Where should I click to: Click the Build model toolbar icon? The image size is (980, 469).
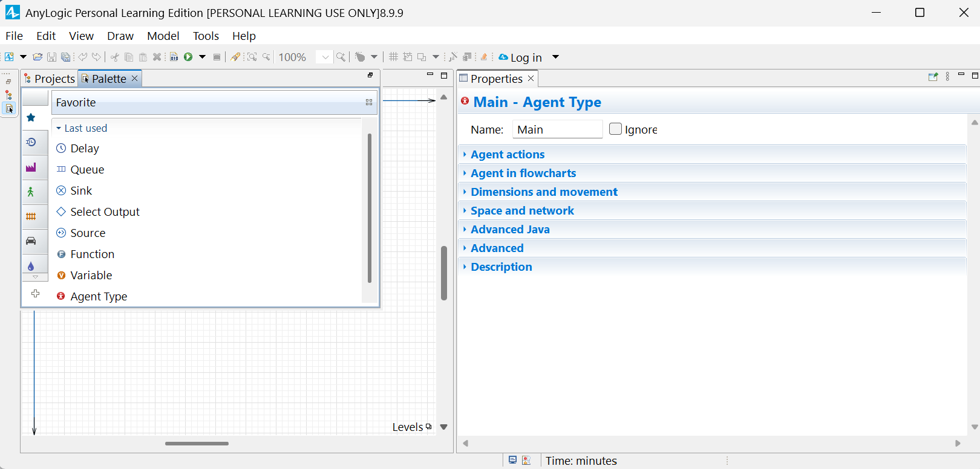point(174,57)
